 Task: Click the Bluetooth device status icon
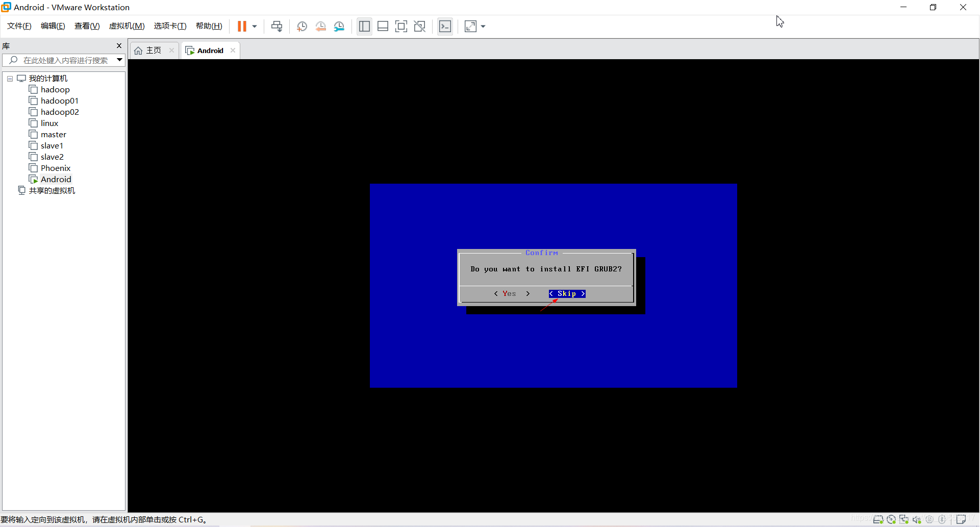[942, 519]
